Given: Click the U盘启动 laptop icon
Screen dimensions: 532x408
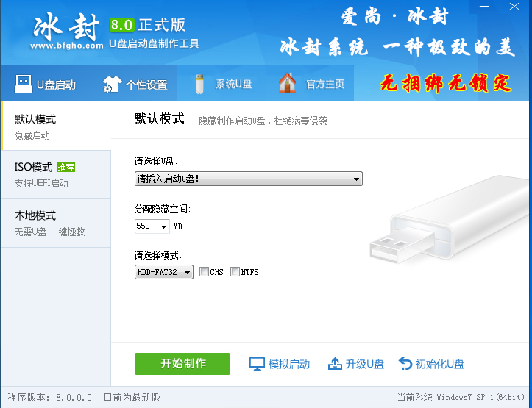Looking at the screenshot, I should [24, 84].
